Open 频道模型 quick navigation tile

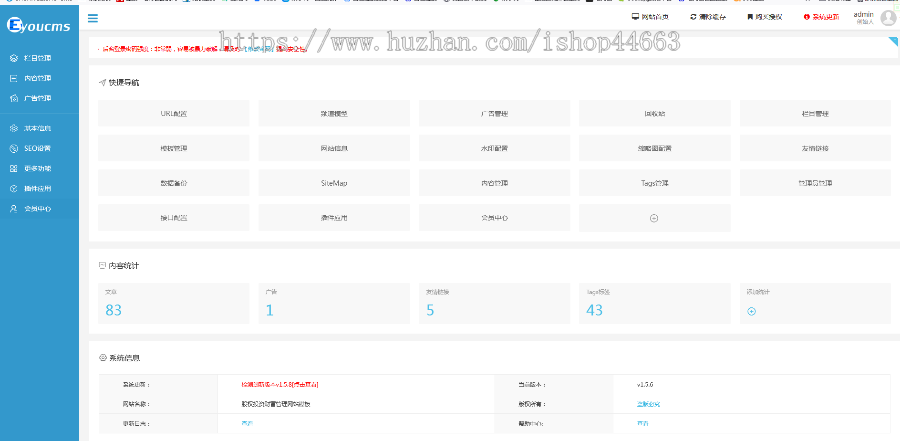(x=334, y=113)
